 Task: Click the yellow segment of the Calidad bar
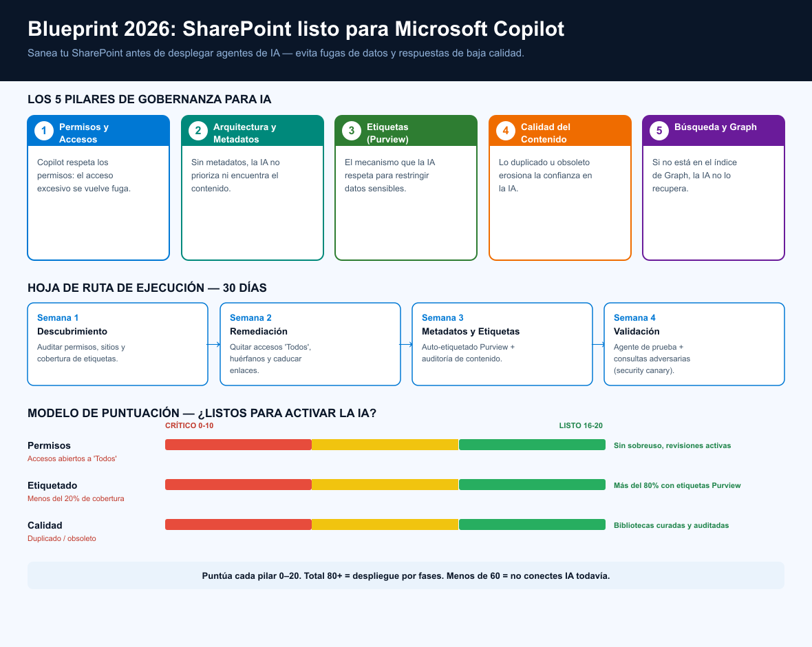tap(385, 524)
